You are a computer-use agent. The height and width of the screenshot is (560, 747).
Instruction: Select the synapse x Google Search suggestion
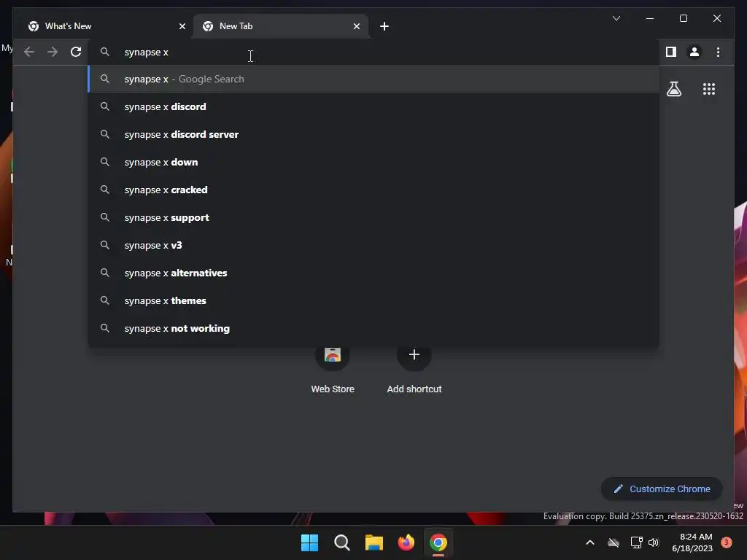click(374, 79)
